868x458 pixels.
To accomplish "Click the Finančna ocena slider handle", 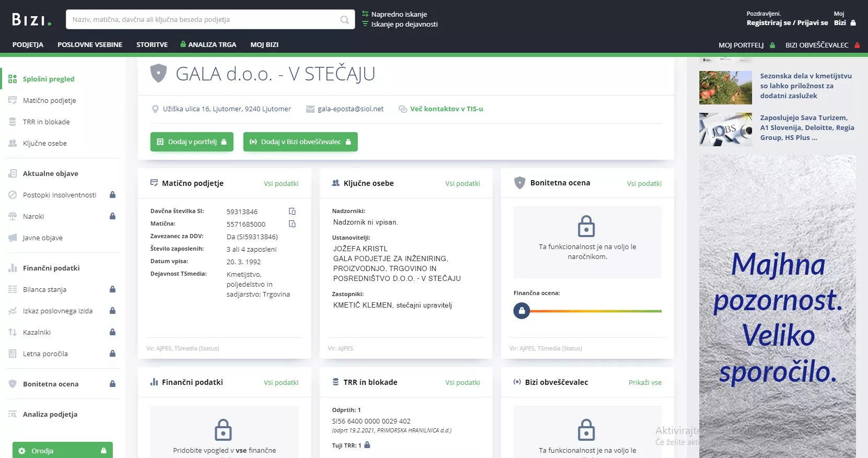I will (521, 311).
